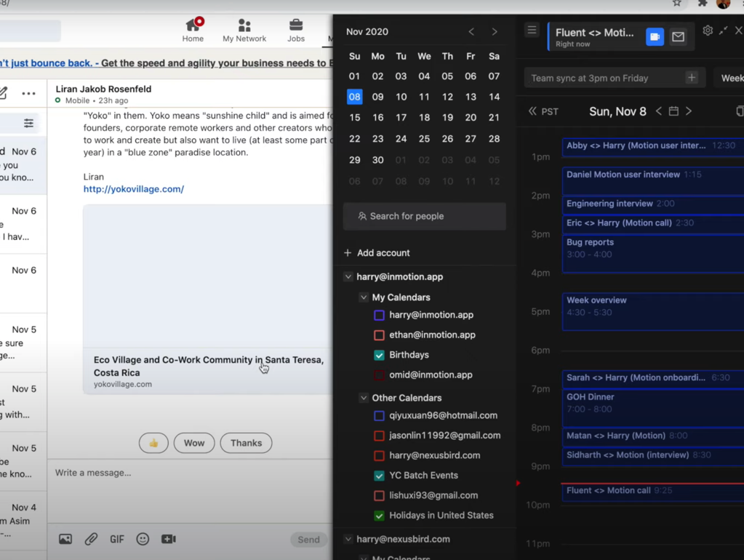Open the GIF picker
Screen dimensions: 744x560
116,539
